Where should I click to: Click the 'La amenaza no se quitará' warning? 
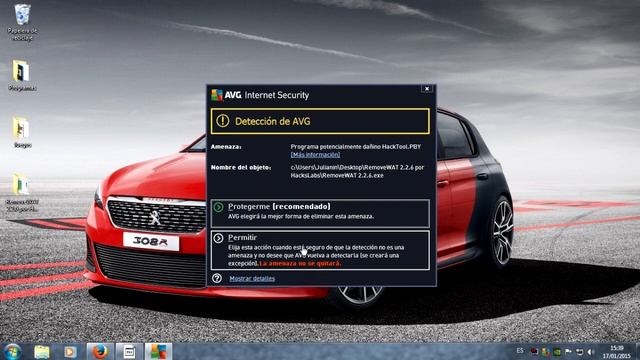(300, 264)
